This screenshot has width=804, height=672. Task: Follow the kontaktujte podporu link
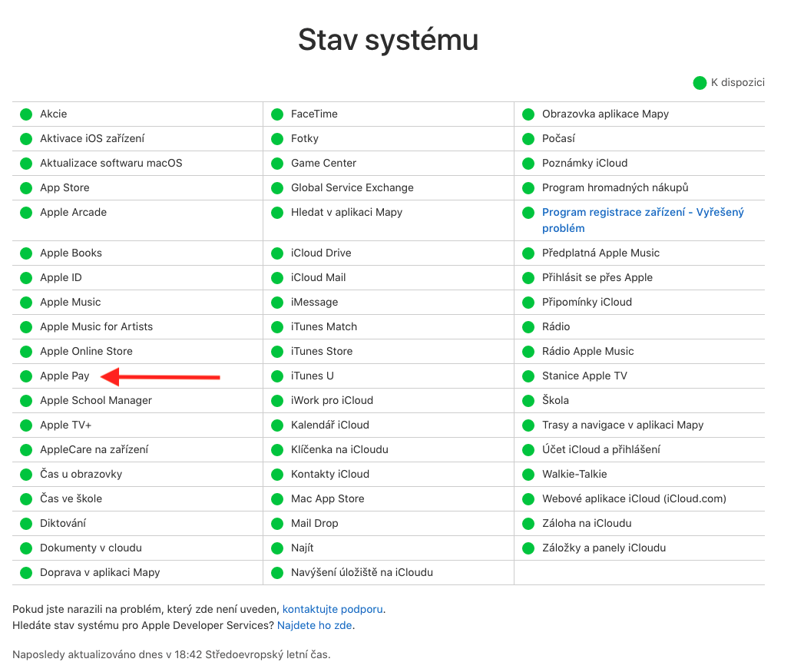click(x=333, y=609)
